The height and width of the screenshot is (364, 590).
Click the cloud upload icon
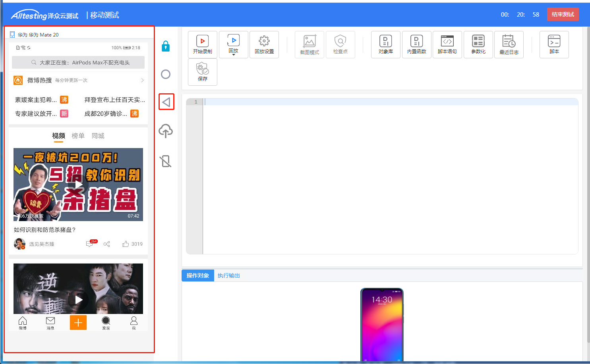coord(166,131)
